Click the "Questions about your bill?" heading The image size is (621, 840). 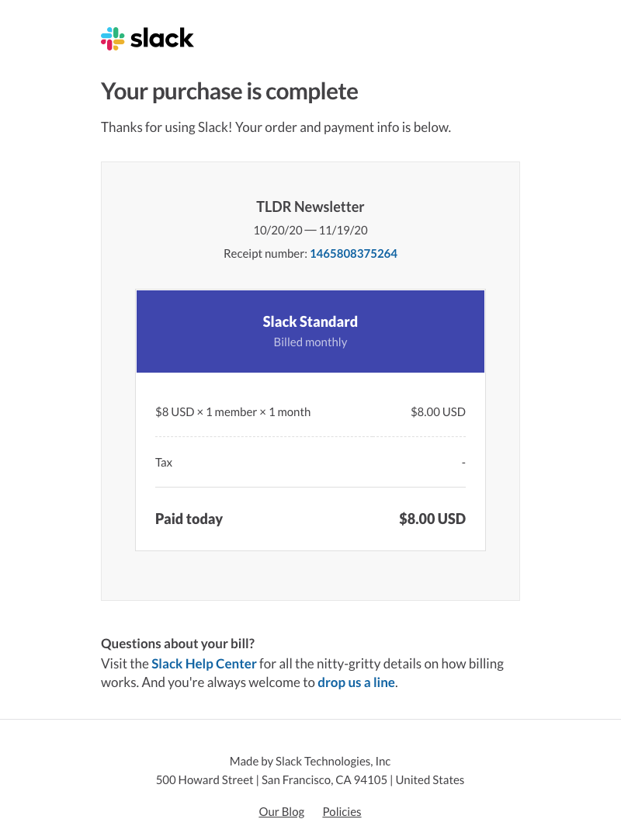(x=178, y=644)
